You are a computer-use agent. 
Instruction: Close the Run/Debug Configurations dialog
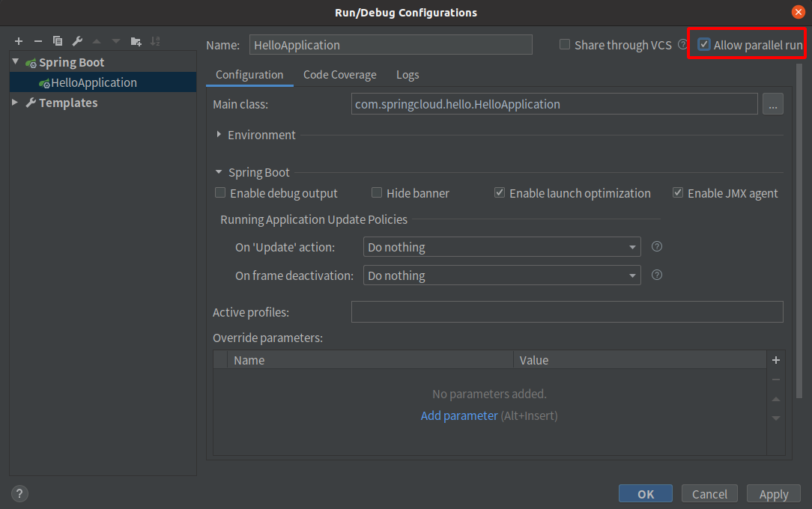point(799,12)
